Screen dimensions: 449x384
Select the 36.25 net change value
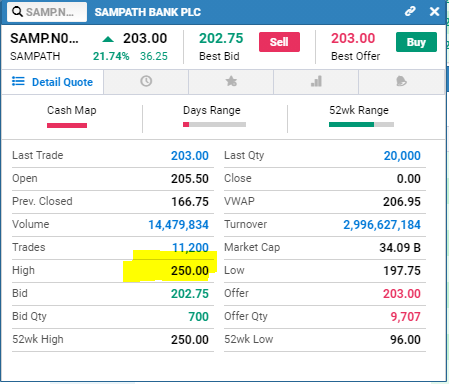point(154,56)
